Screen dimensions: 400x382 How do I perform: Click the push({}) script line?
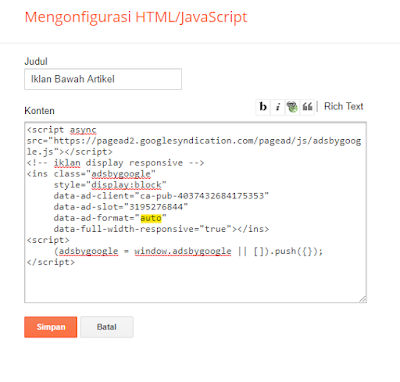pyautogui.click(x=188, y=251)
